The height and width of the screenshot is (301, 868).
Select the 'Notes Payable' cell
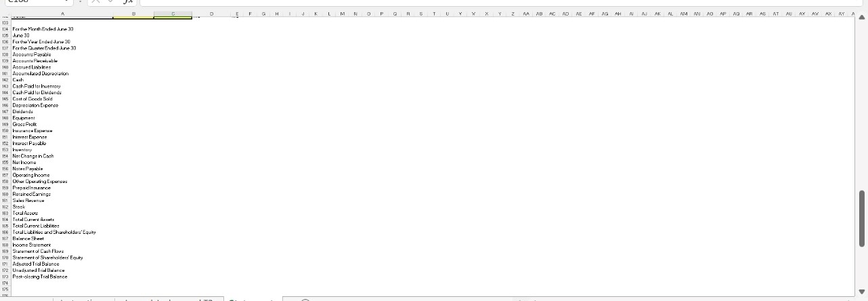62,169
